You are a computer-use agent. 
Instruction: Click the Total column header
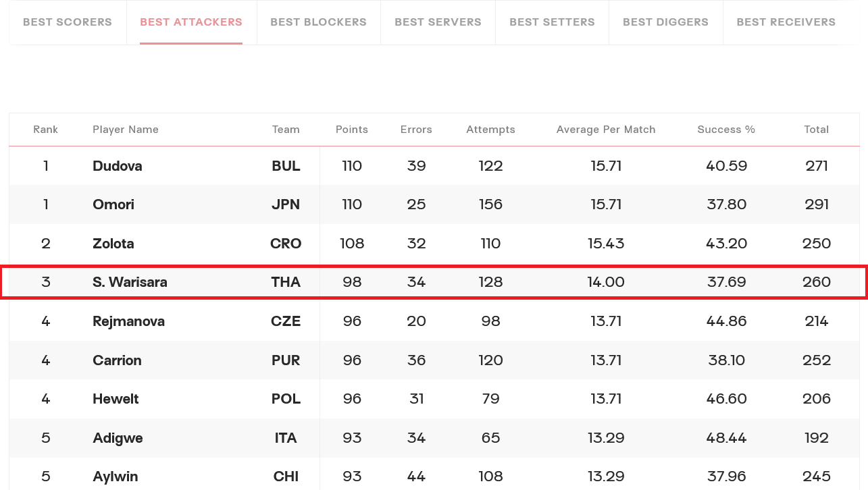[816, 130]
